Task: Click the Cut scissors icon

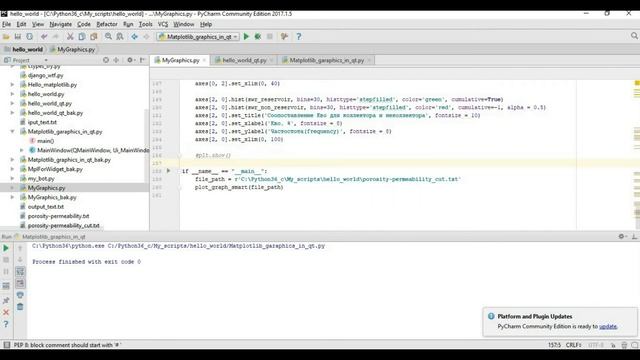Action: [70, 37]
